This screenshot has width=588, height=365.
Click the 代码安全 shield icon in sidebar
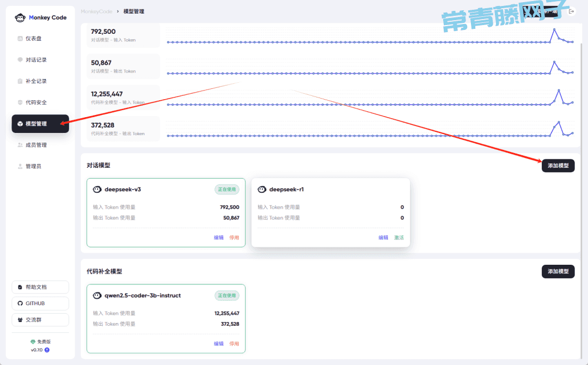pyautogui.click(x=20, y=102)
